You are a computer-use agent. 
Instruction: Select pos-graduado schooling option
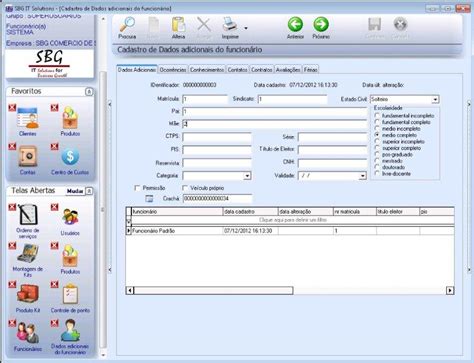pos(377,154)
